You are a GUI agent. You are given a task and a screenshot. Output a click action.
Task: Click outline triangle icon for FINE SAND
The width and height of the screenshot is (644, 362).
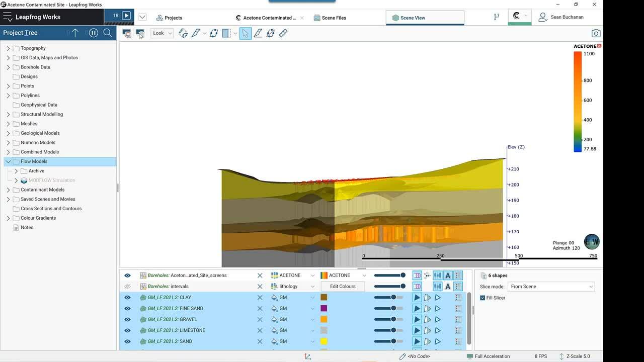point(438,309)
